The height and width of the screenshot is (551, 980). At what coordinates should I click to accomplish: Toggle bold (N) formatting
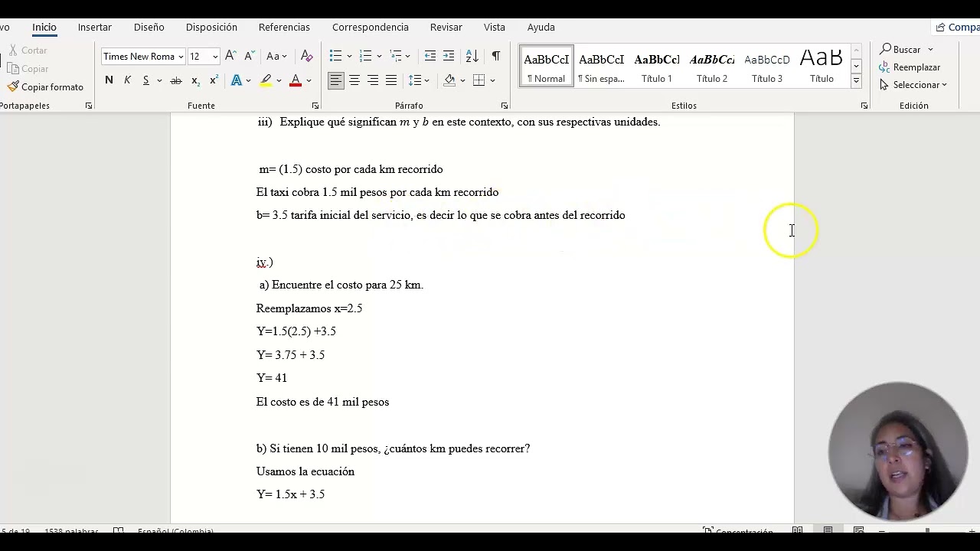[x=109, y=80]
